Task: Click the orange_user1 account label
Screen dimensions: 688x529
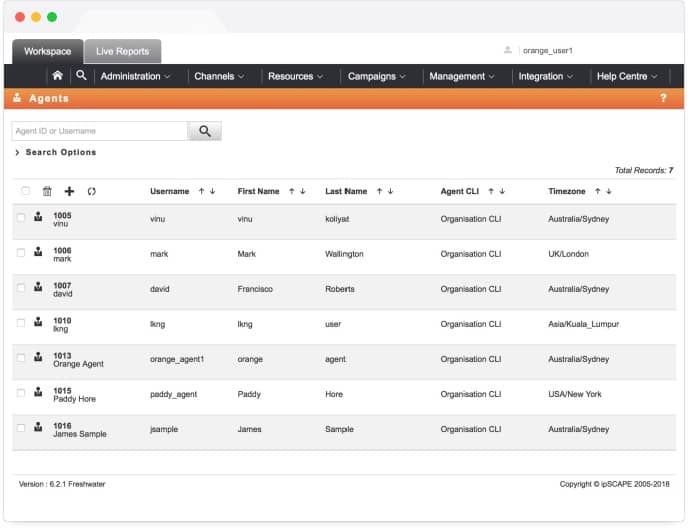Action: [547, 50]
